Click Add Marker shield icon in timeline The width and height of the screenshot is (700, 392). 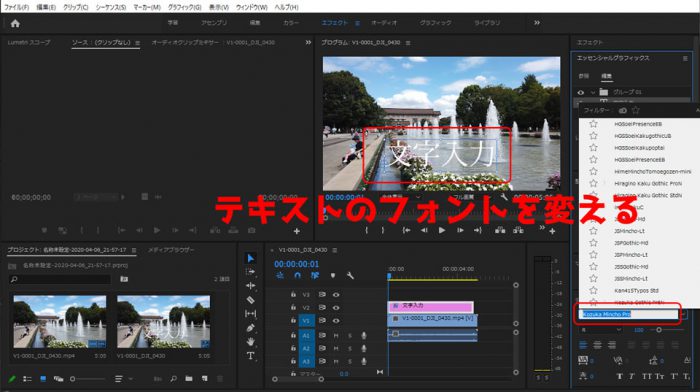(x=333, y=275)
